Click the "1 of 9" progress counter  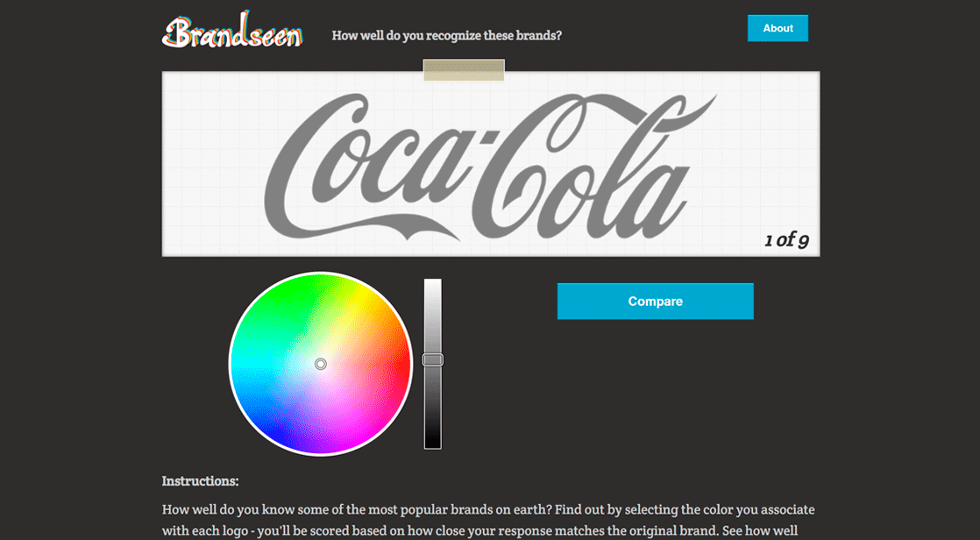tap(786, 240)
